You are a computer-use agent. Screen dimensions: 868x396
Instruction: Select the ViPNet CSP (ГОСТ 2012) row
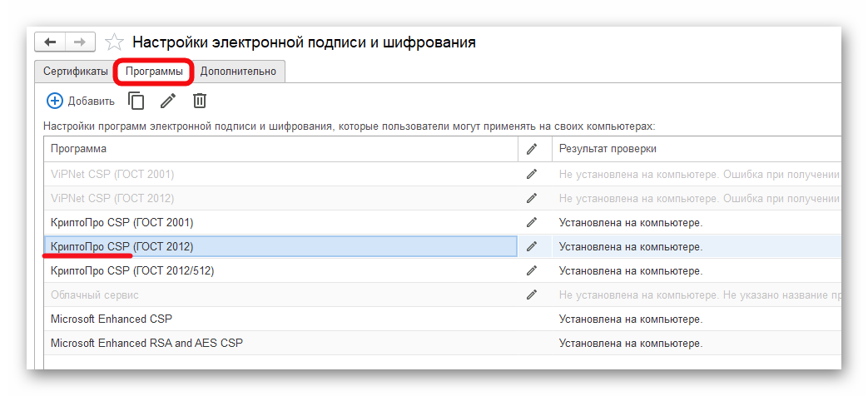[x=442, y=198]
